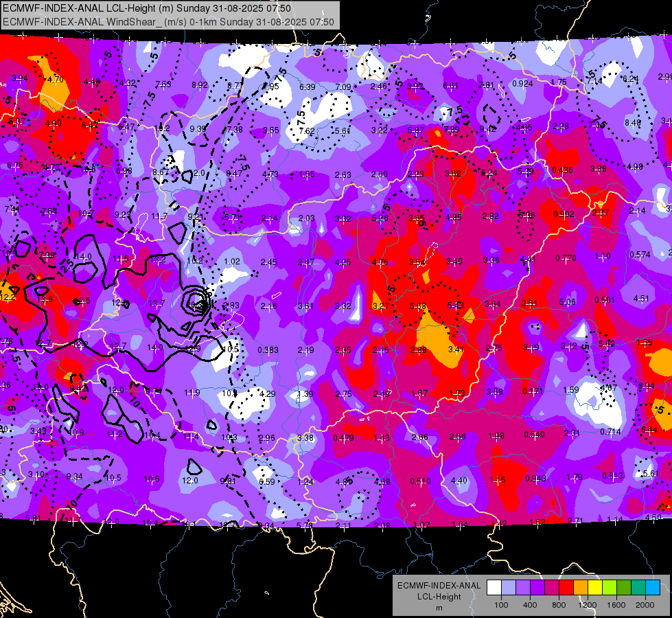Select the value 4.76 on the map

(x=380, y=262)
